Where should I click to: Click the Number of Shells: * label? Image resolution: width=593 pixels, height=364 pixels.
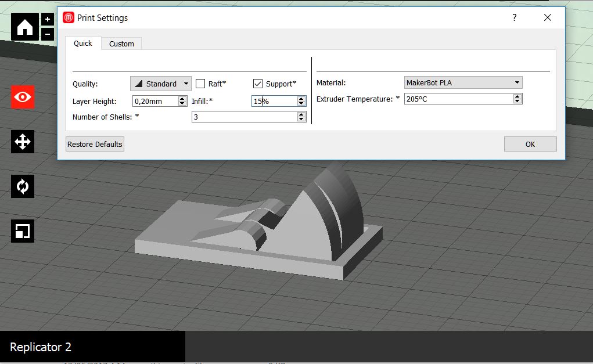pyautogui.click(x=106, y=117)
